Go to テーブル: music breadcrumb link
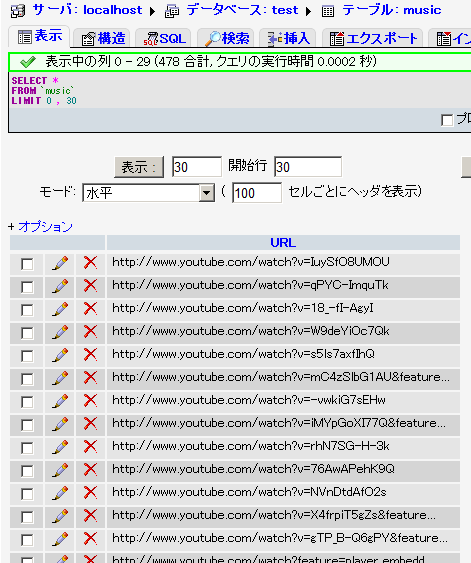Viewport: 471px width, 563px height. tap(392, 10)
